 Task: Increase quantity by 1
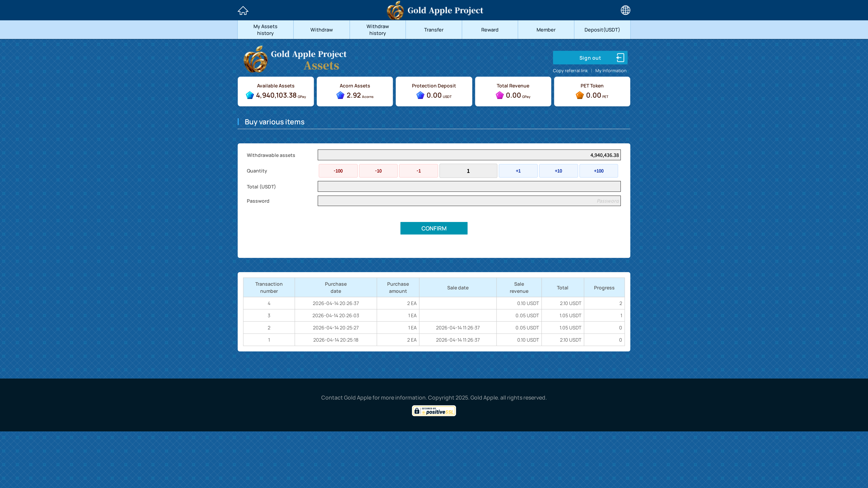point(518,171)
